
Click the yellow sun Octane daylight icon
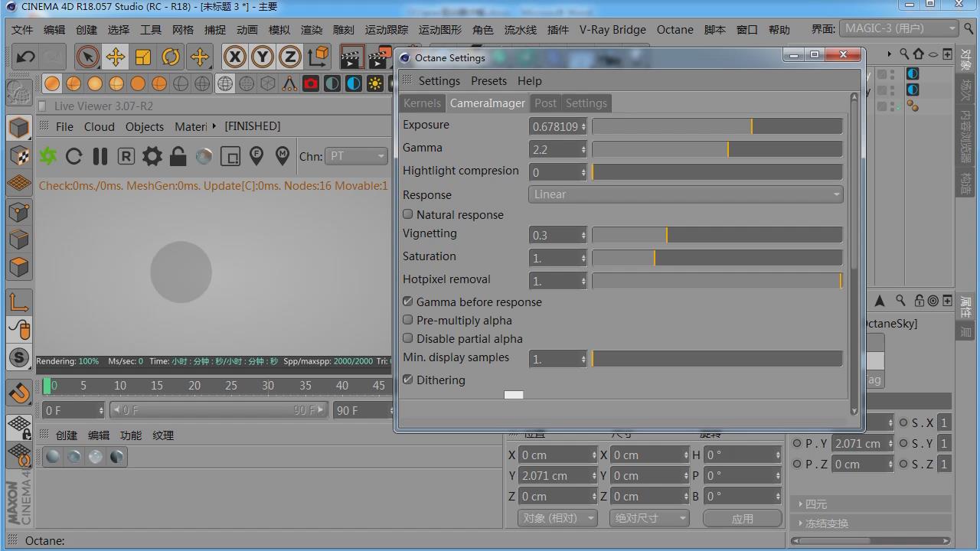click(x=375, y=83)
